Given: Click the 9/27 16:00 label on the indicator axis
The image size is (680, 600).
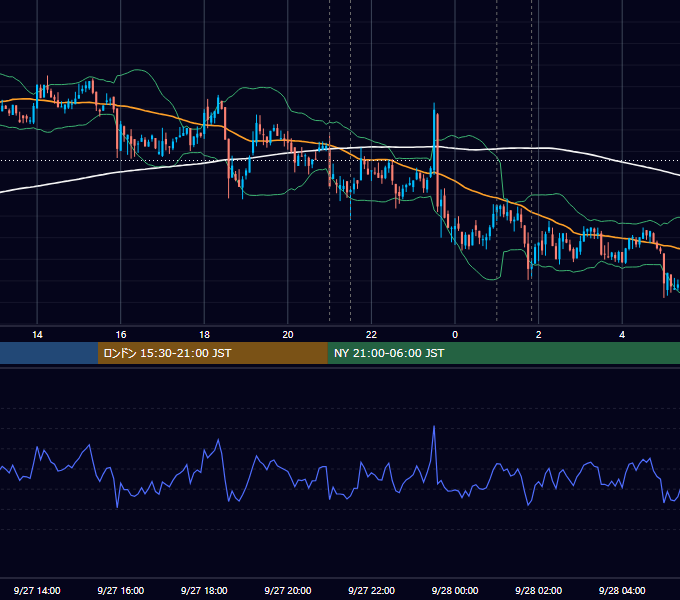Looking at the screenshot, I should (x=121, y=590).
